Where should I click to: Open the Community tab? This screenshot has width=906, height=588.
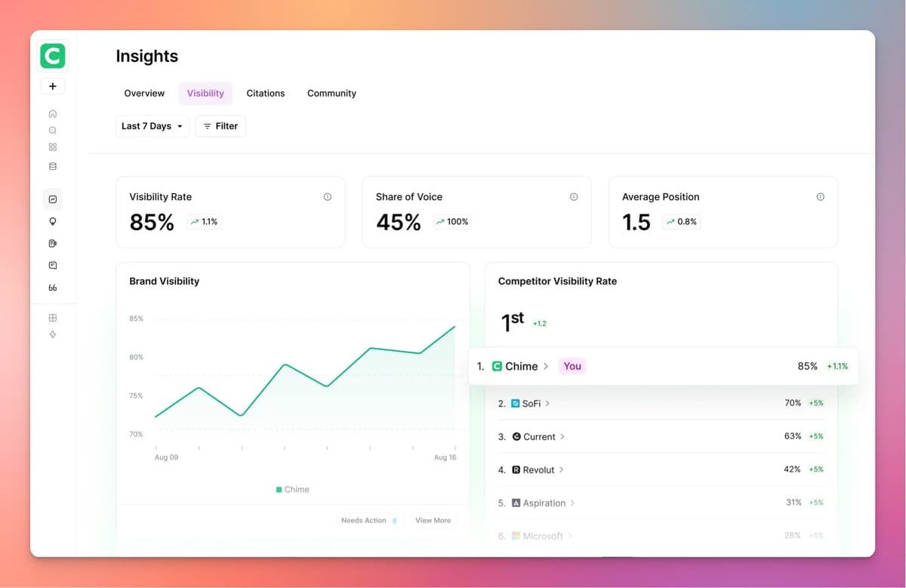331,93
